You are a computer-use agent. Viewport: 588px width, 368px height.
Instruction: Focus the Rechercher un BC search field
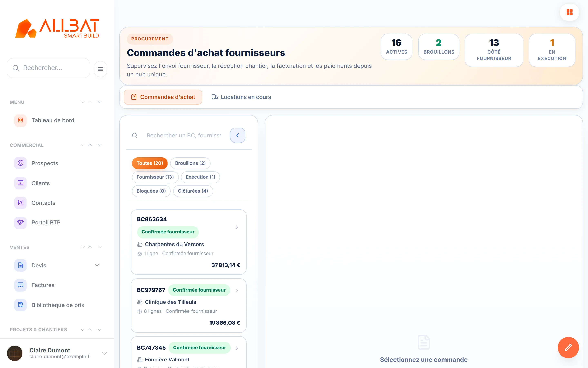pyautogui.click(x=184, y=135)
